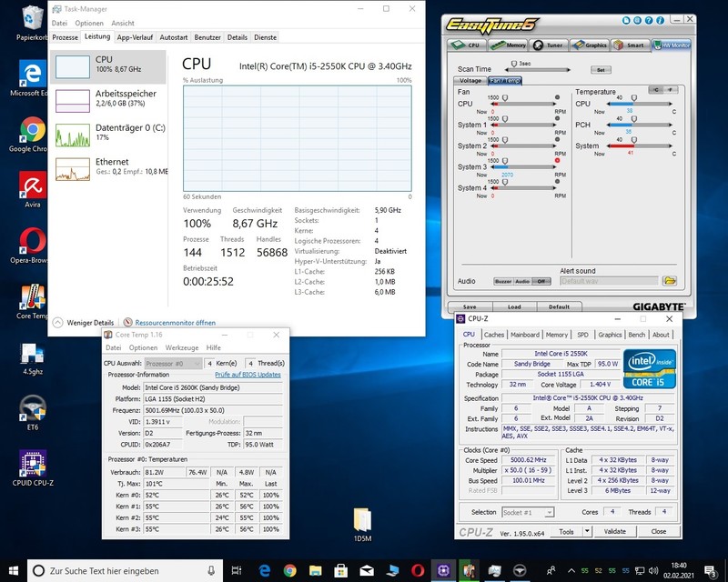Click the info icon in EasyTune6
Image resolution: width=728 pixels, height=582 pixels.
660,20
